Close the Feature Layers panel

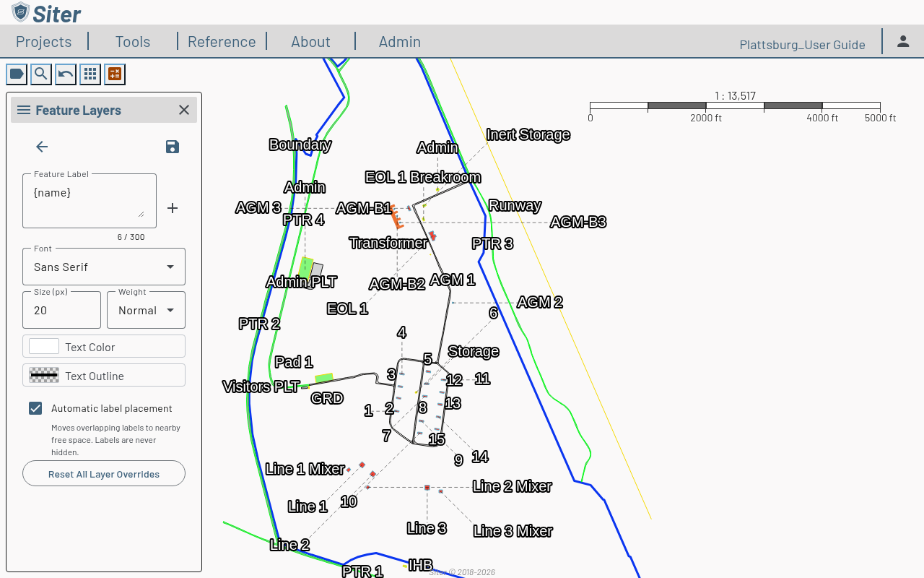tap(184, 110)
